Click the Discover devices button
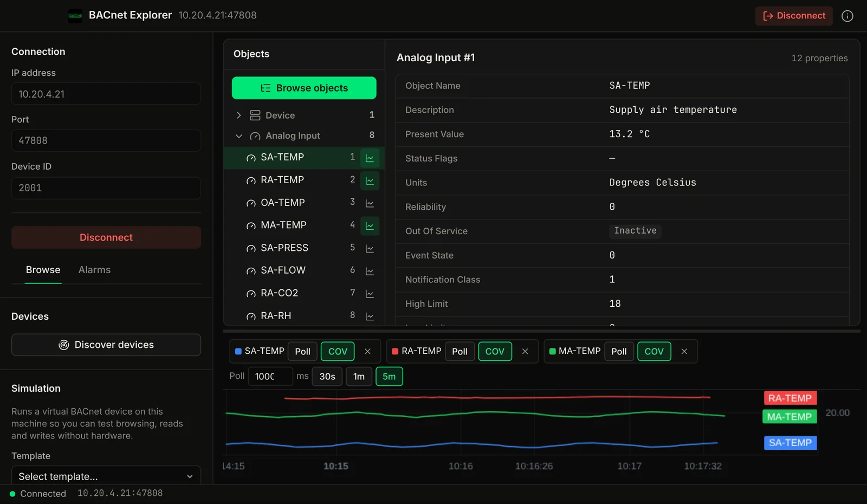This screenshot has width=867, height=504. (106, 345)
